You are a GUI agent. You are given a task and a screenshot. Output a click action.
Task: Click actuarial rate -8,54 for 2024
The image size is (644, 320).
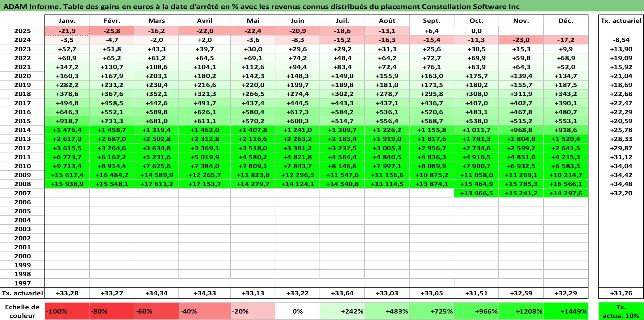[621, 40]
